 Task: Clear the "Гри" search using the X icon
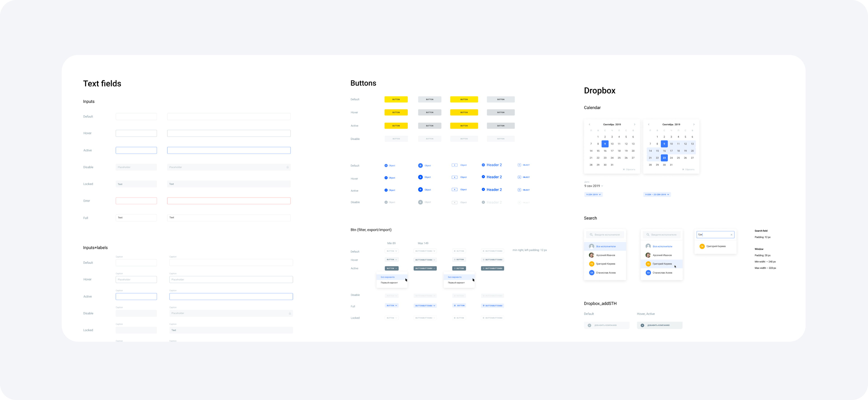[x=731, y=235]
